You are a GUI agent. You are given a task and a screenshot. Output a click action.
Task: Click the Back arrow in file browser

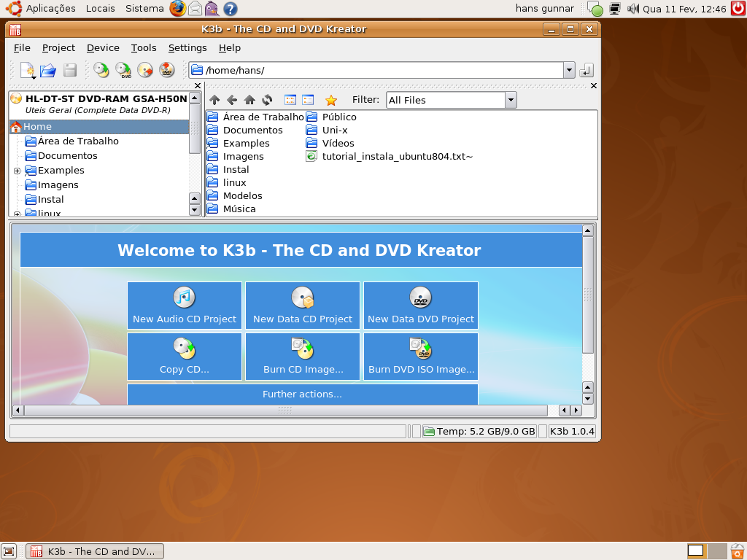[x=232, y=100]
